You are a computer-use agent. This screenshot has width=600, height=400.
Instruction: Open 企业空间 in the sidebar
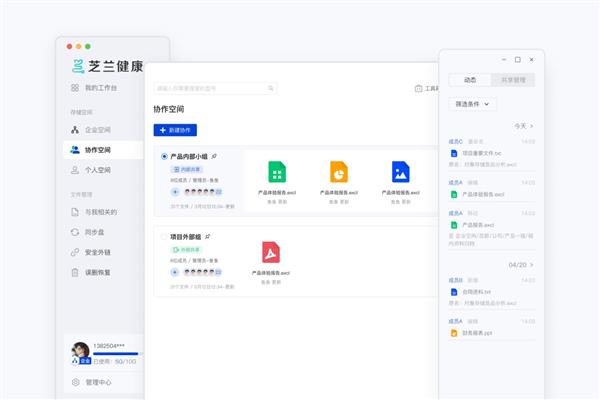pyautogui.click(x=97, y=130)
